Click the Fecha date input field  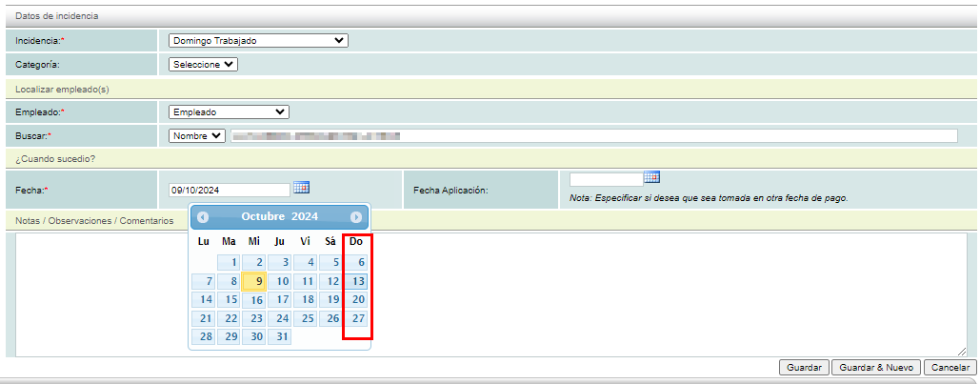coord(229,190)
